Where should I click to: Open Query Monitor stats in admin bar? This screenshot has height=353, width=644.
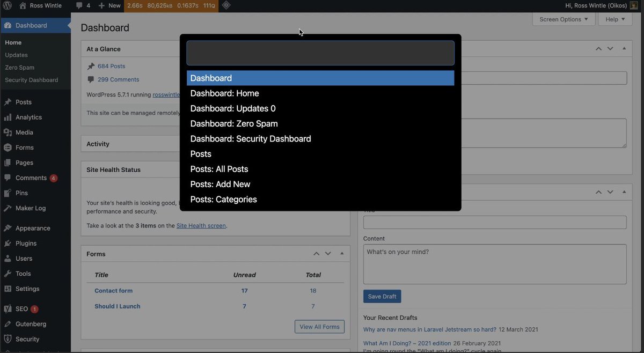(171, 5)
